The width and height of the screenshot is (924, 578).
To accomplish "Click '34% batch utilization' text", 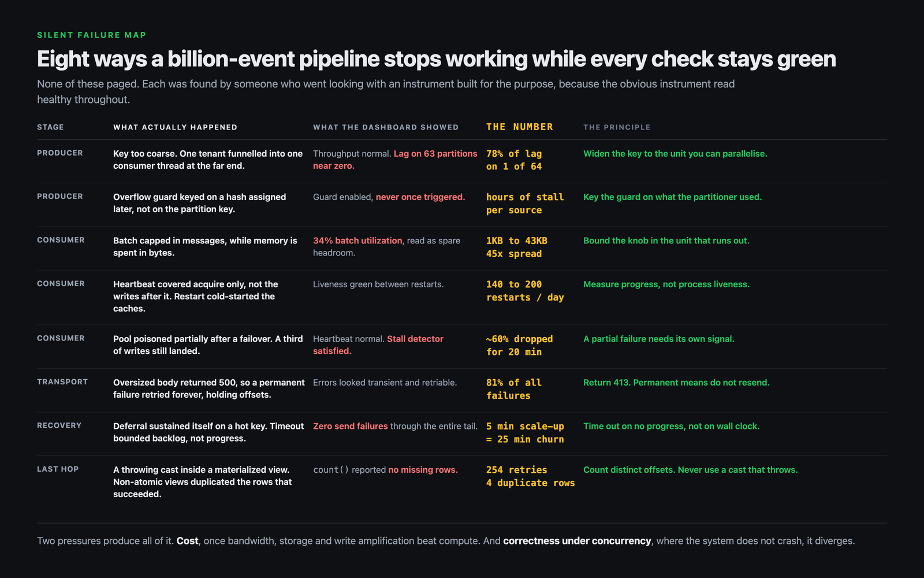I will [x=357, y=240].
